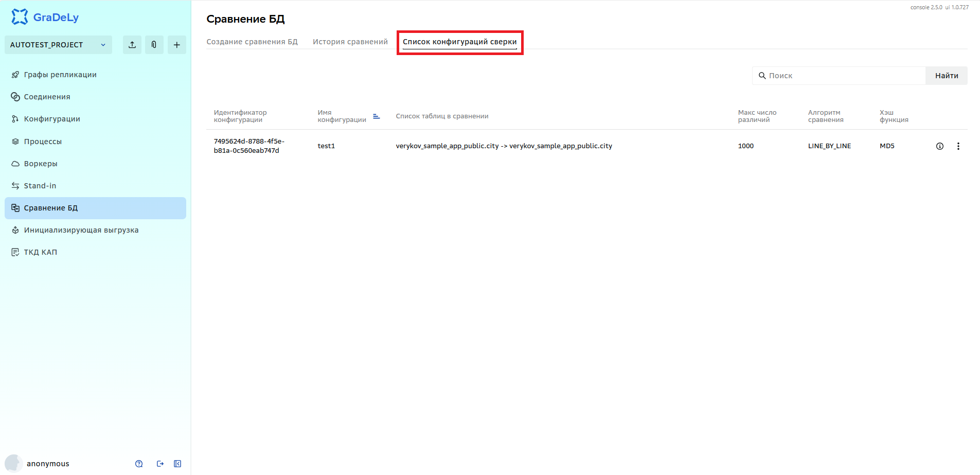Click the Макс число различий column header
This screenshot has width=980, height=475.
coord(757,116)
